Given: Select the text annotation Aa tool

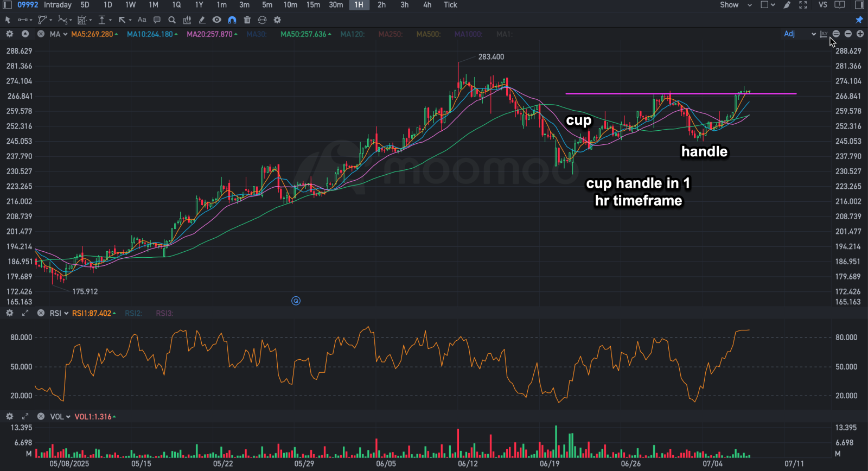Looking at the screenshot, I should (x=142, y=20).
